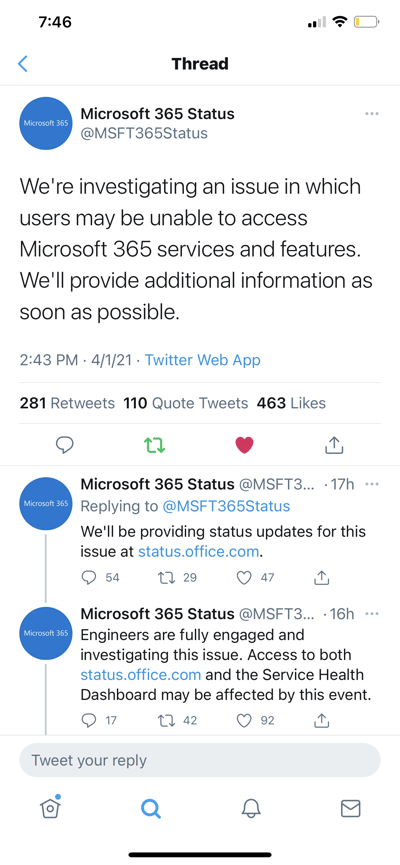Retweet the reply with 29 retweets
The image size is (400, 865).
click(165, 578)
